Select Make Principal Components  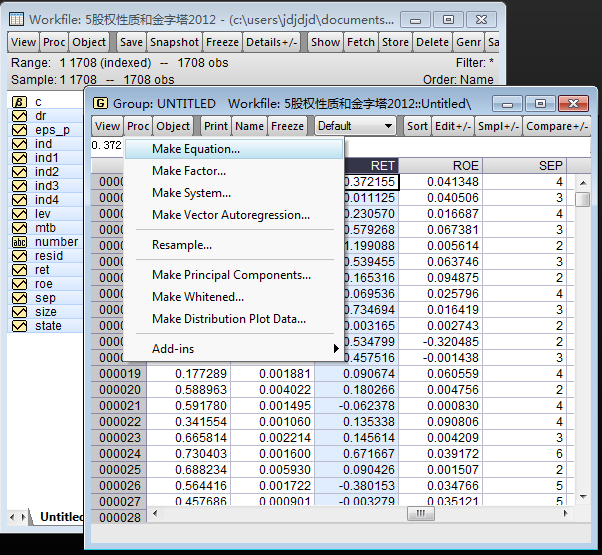tap(234, 275)
